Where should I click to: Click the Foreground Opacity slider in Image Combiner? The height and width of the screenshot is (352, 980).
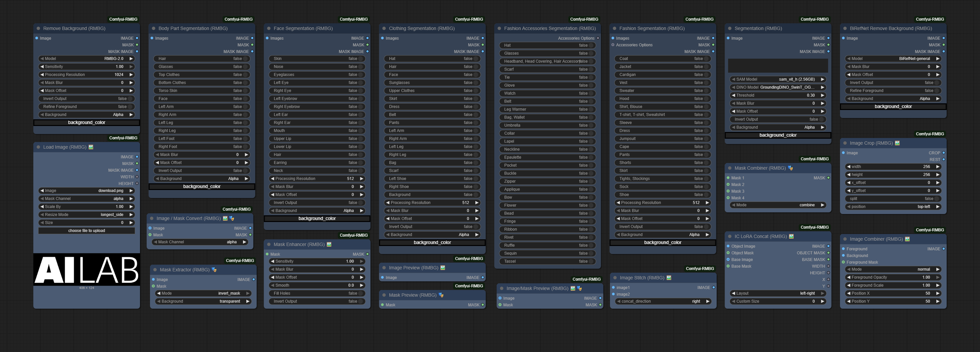pos(893,277)
